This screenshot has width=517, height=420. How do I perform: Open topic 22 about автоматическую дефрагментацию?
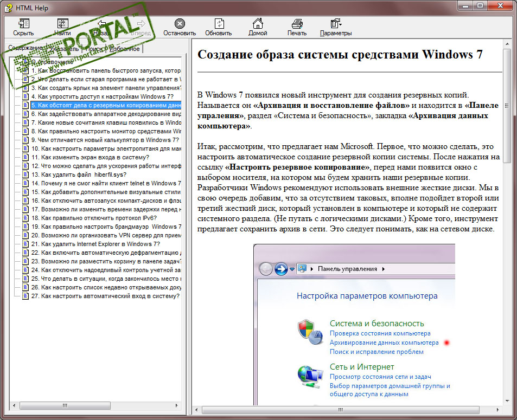coord(106,253)
